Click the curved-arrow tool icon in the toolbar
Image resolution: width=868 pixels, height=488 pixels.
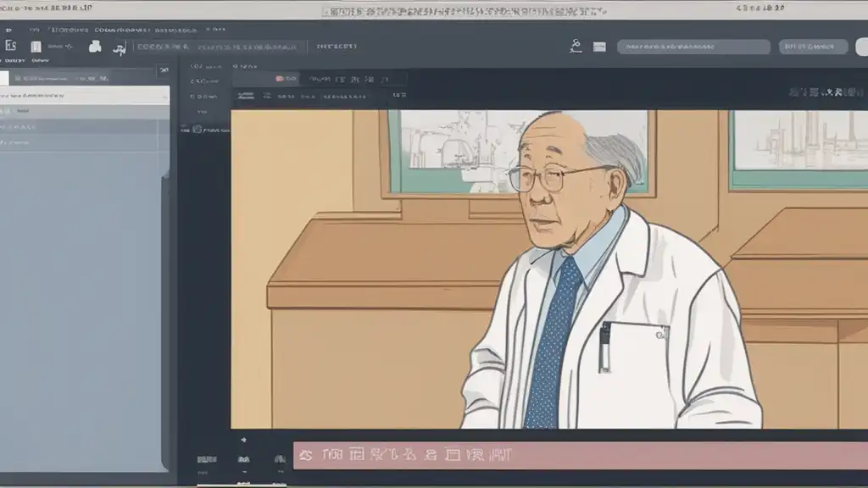point(120,48)
